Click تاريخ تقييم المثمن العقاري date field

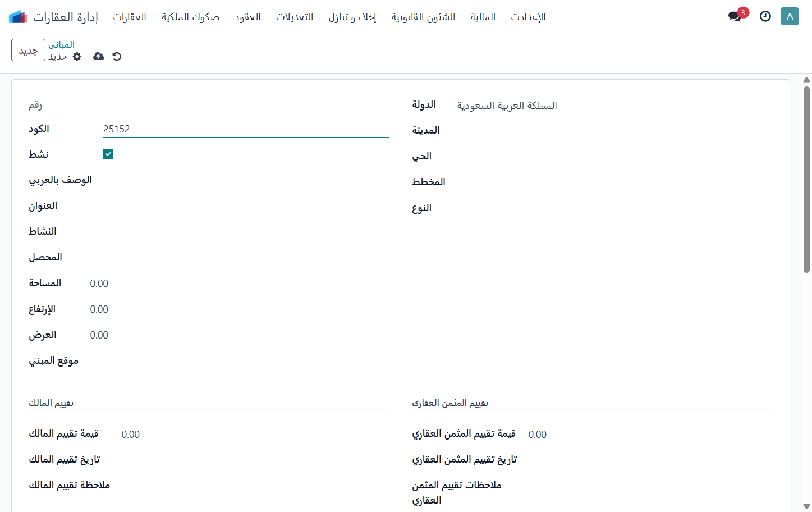point(650,460)
